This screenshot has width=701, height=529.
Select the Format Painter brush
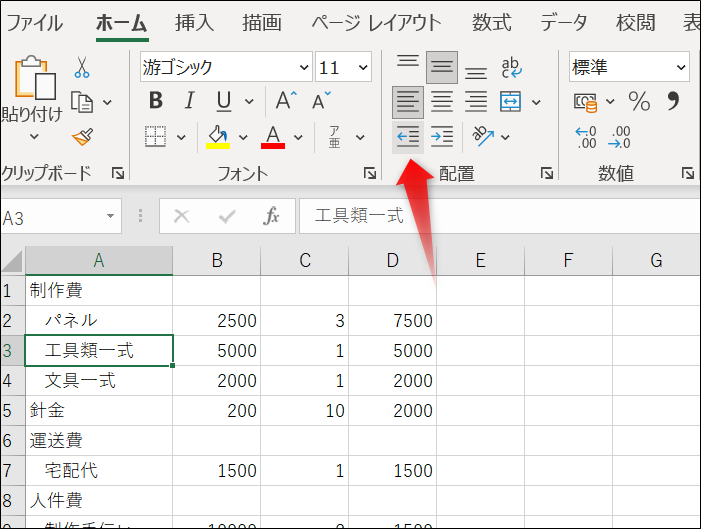click(x=83, y=137)
